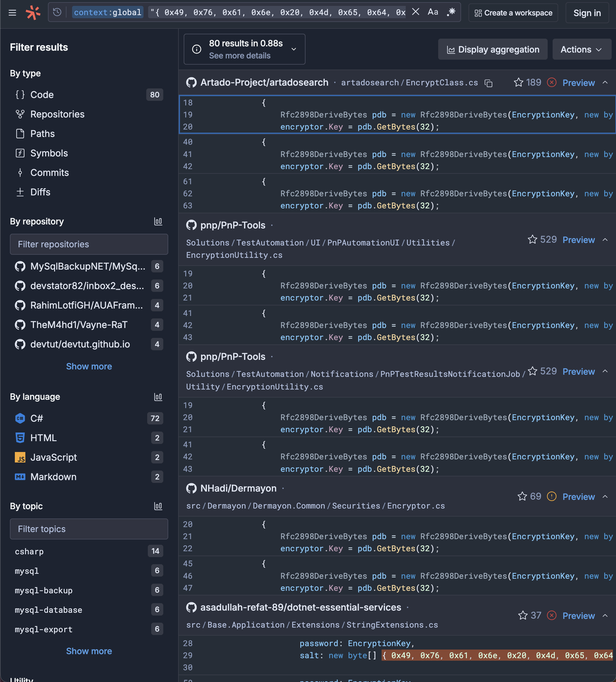Open aggregation chart for By language
Screen dimensions: 616x682
tap(158, 397)
